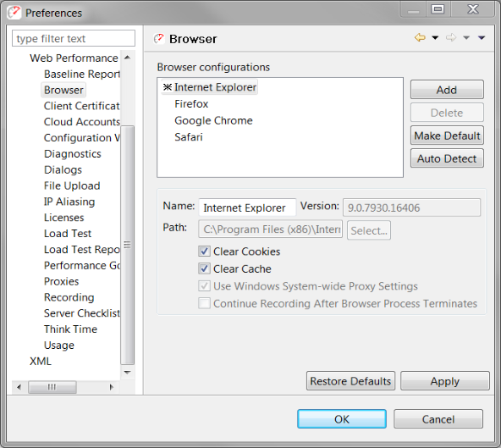Select Google Chrome in browser configurations
Viewport: 501px width, 448px height.
tap(213, 120)
